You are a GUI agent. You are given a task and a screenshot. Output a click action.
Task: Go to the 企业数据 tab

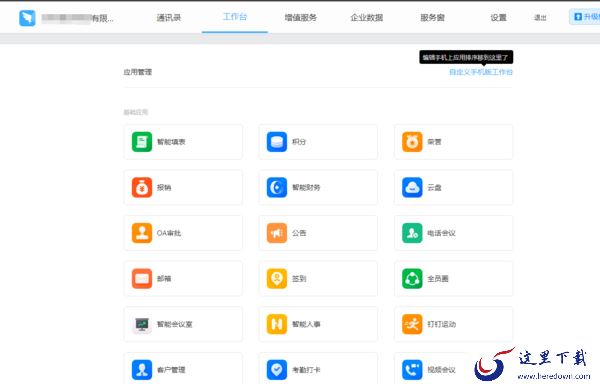tap(367, 18)
